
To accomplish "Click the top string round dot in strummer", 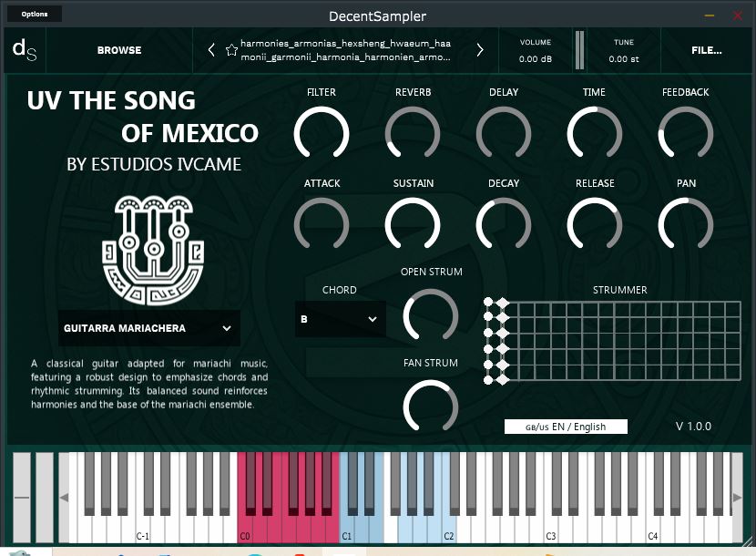I will pyautogui.click(x=488, y=302).
